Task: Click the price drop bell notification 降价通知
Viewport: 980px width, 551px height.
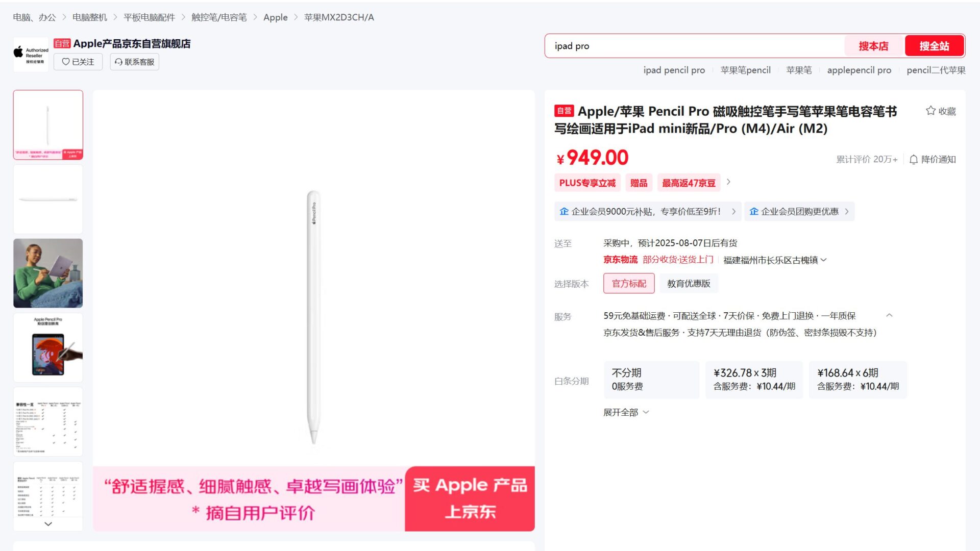Action: (933, 159)
